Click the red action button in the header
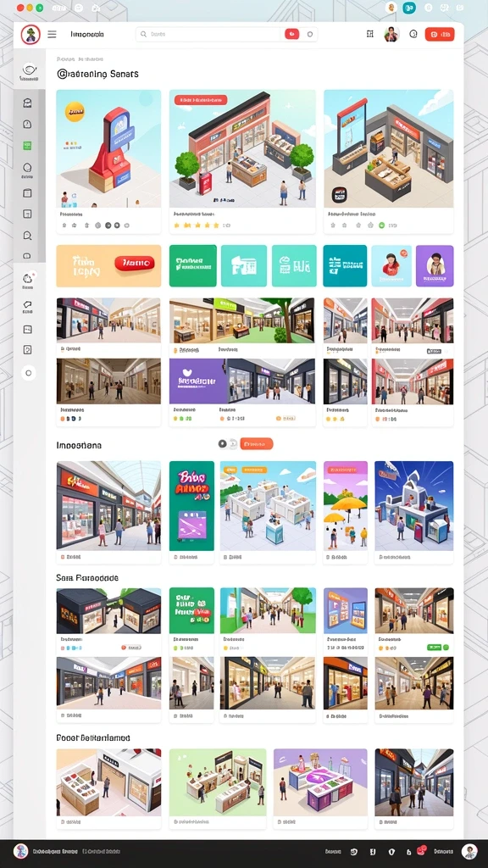This screenshot has height=868, width=488. (x=440, y=34)
